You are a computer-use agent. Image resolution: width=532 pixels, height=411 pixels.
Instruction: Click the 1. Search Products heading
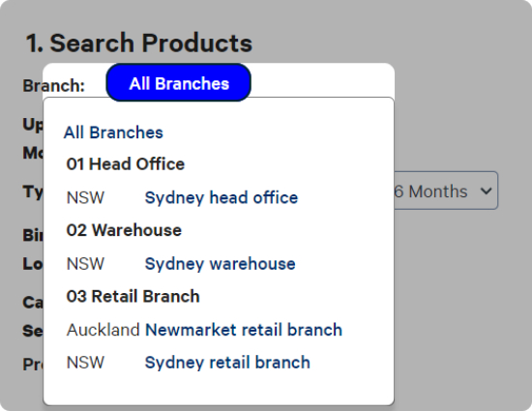tap(139, 44)
